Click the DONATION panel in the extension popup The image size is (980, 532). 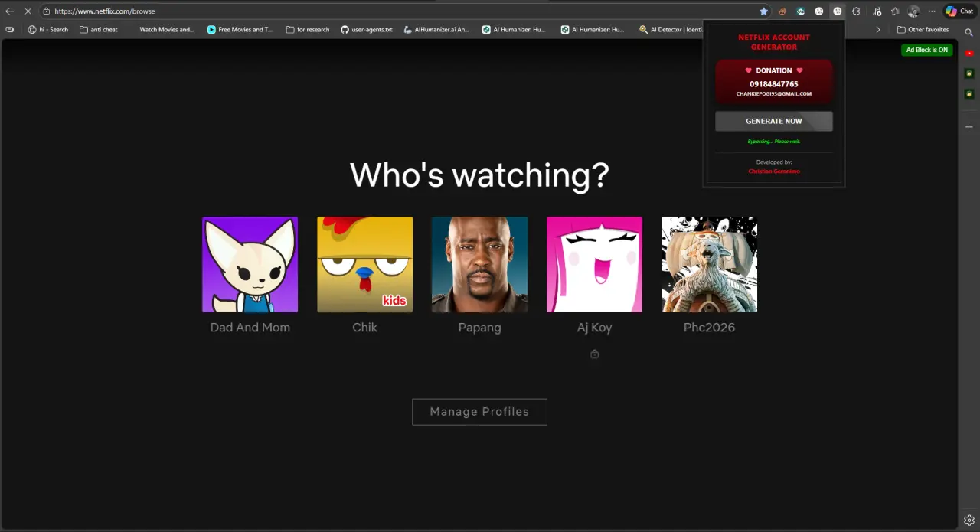coord(773,81)
